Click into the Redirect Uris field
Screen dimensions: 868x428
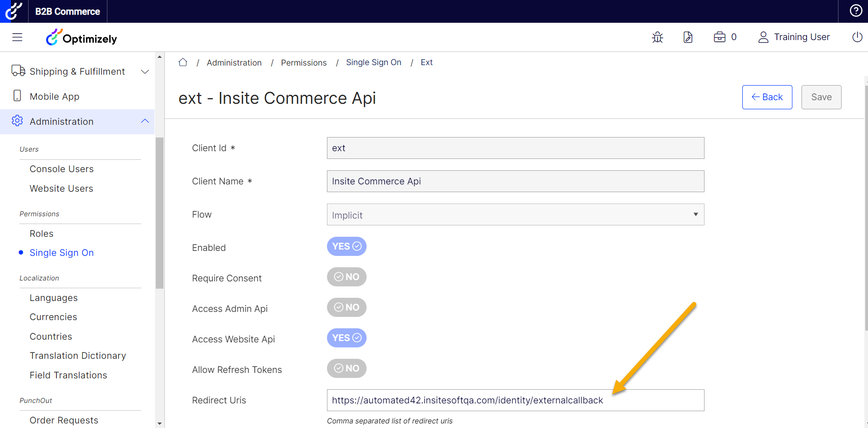[x=515, y=400]
